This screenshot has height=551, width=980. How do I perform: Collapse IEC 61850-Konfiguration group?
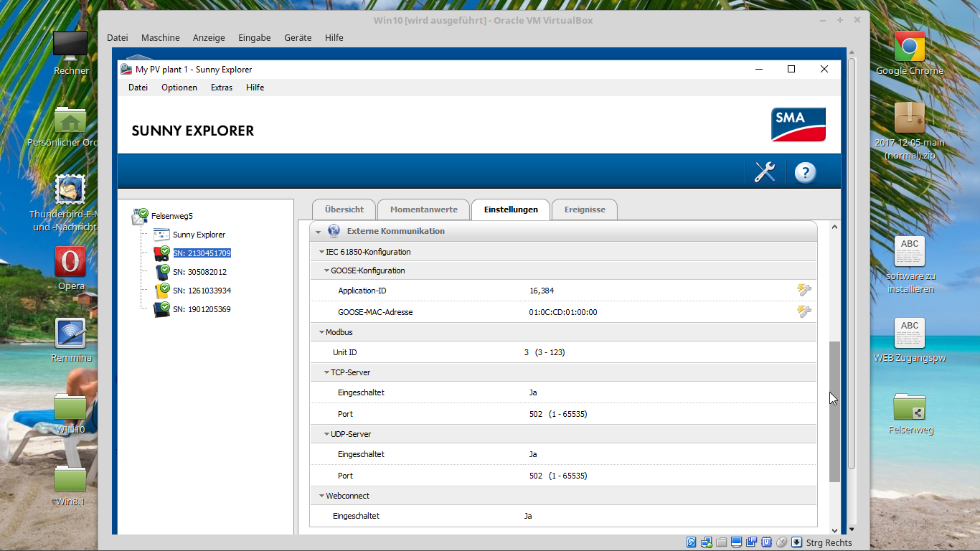(321, 252)
